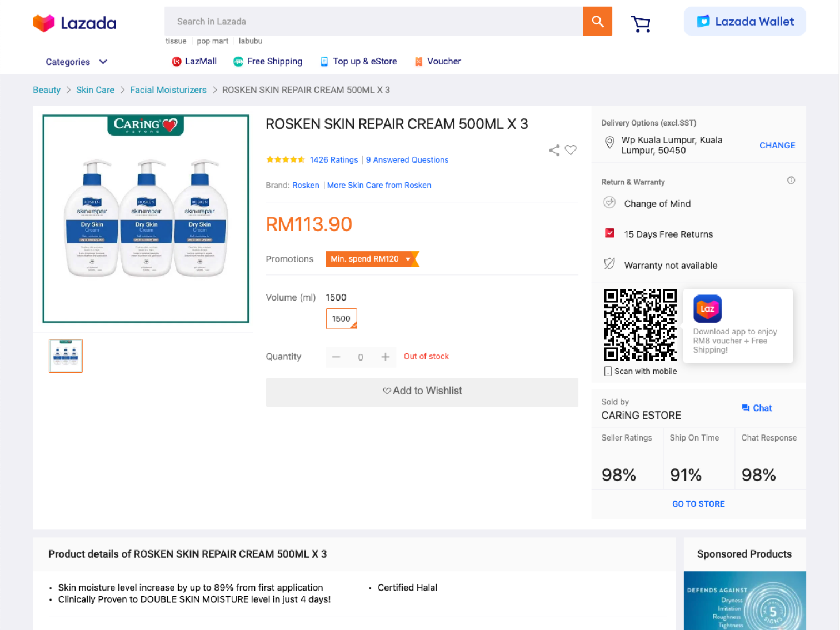Open the Lazada Wallet
The width and height of the screenshot is (840, 630).
point(744,21)
